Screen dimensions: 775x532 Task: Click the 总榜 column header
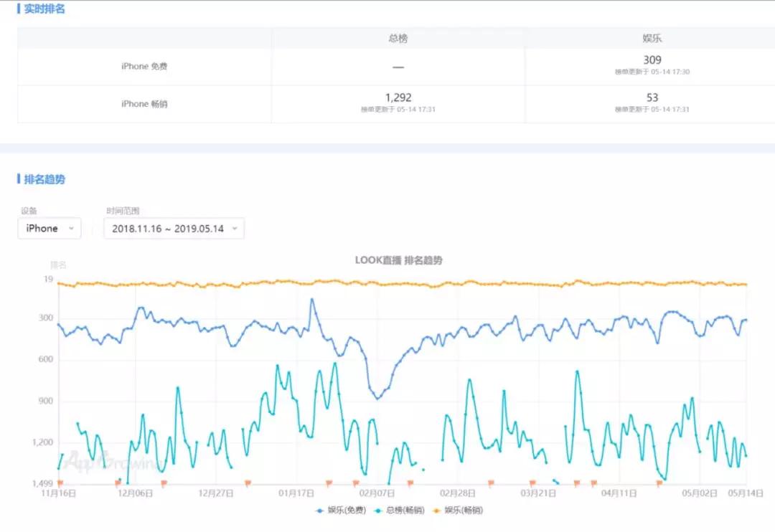click(398, 38)
